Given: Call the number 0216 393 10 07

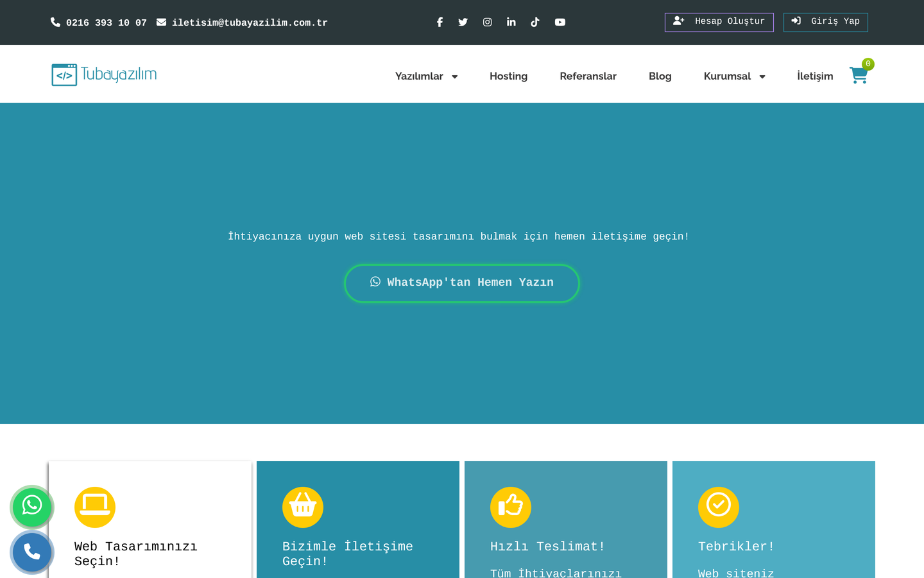Looking at the screenshot, I should click(x=107, y=22).
